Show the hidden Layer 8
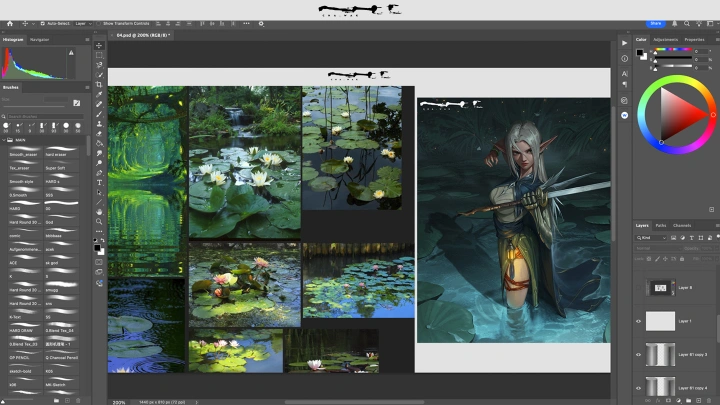This screenshot has height=405, width=720. (638, 288)
